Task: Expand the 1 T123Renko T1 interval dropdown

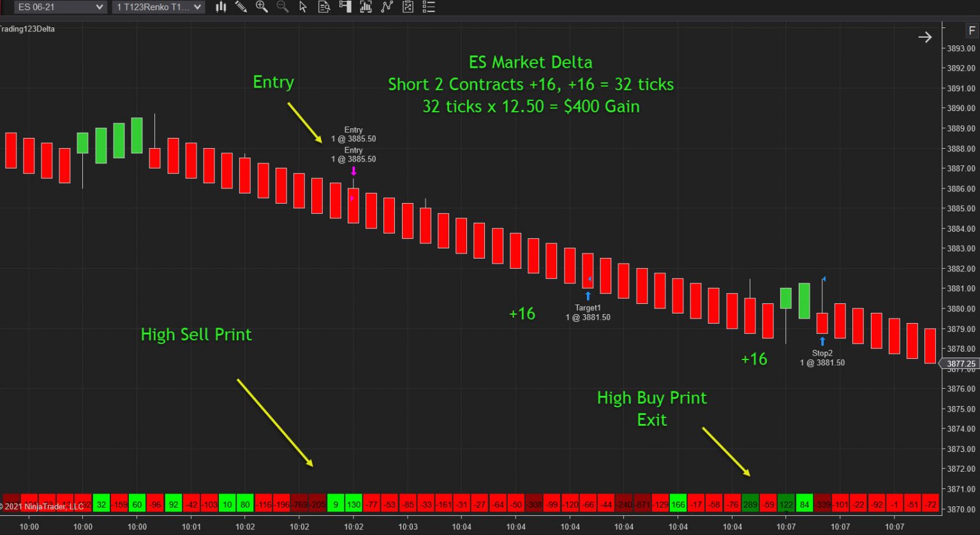Action: tap(158, 7)
